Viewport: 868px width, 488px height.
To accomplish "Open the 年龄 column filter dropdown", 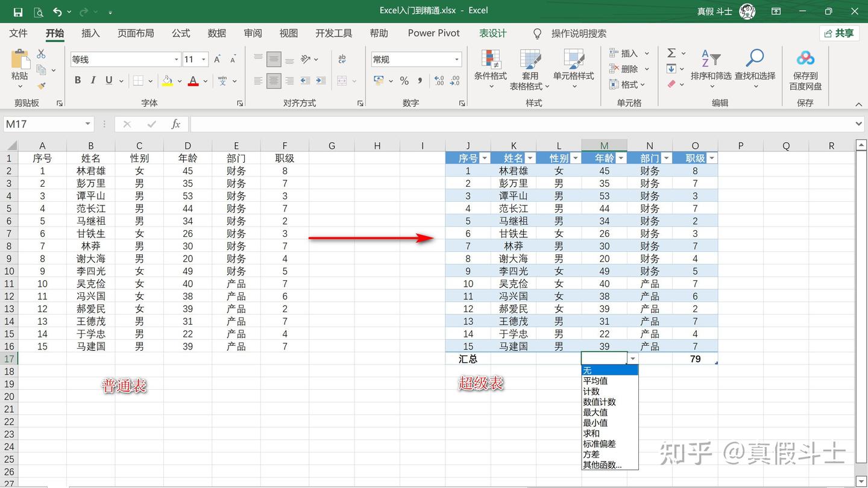I will 621,158.
